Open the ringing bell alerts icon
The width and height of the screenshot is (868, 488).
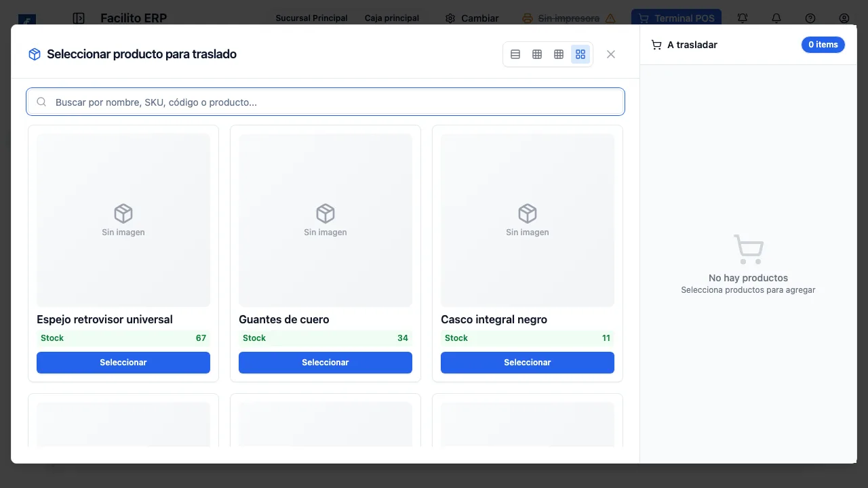click(x=743, y=18)
